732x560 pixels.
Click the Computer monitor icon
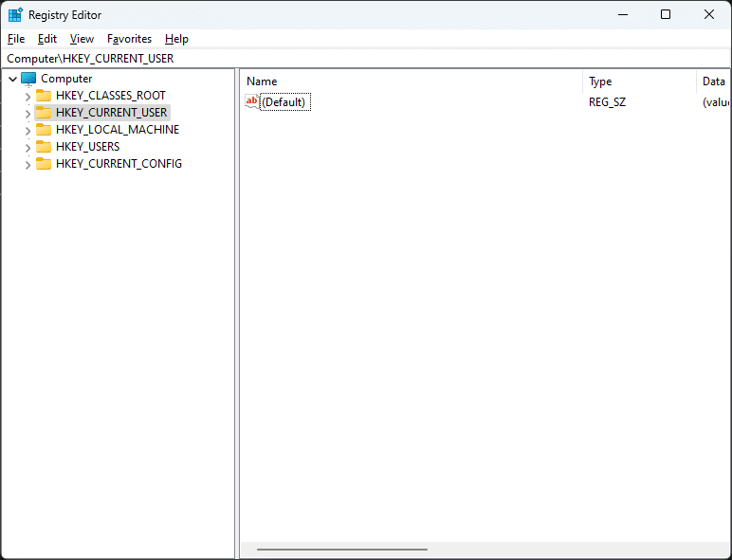point(28,79)
